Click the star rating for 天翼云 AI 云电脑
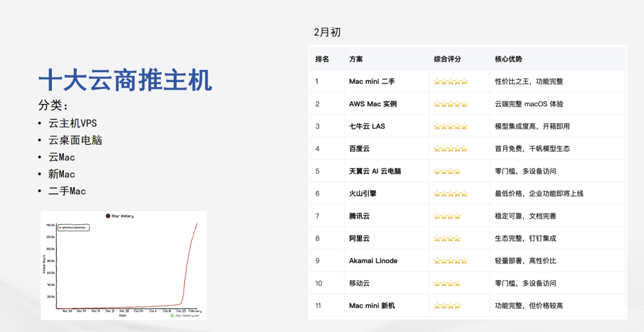 [447, 171]
